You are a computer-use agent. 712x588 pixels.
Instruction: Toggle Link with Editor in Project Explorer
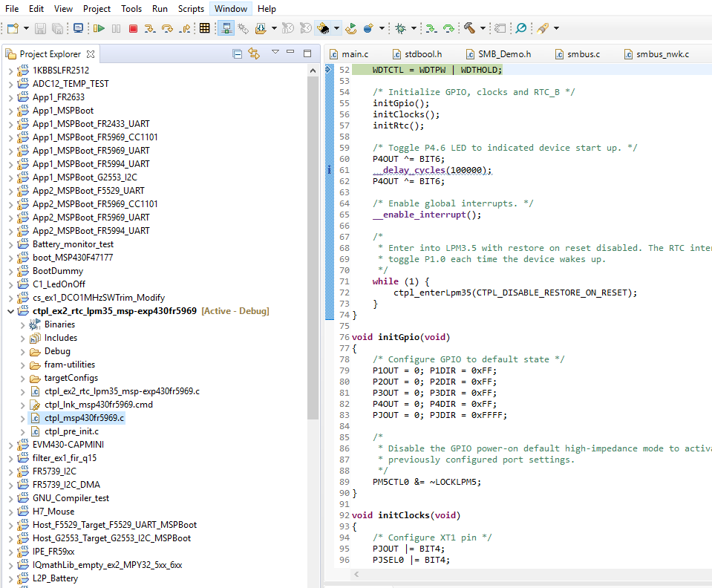[x=254, y=53]
